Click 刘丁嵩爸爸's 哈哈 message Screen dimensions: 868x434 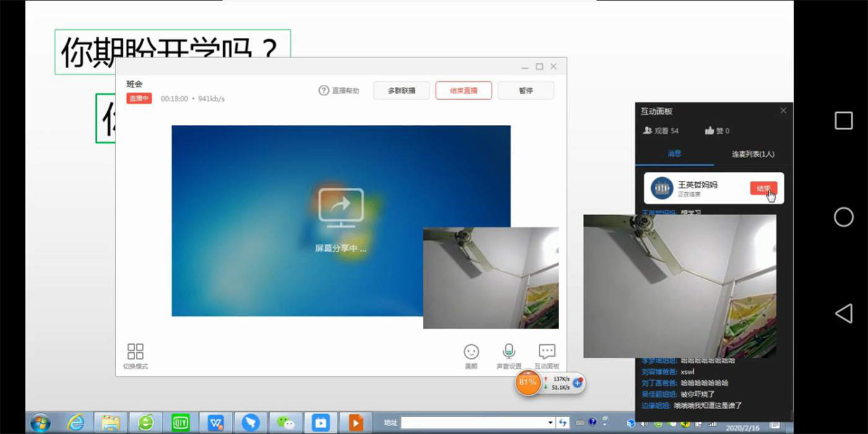(704, 383)
